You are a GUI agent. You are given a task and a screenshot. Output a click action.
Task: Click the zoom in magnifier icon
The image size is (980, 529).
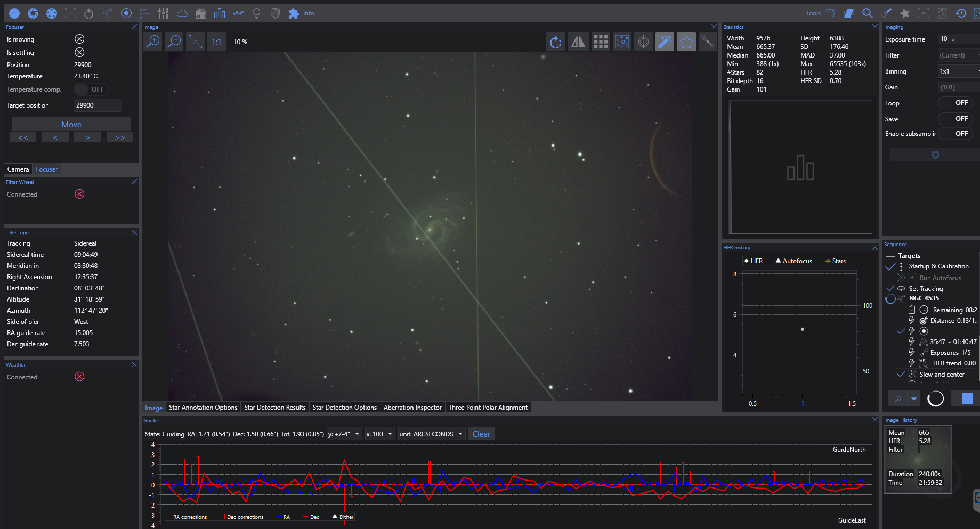click(x=153, y=42)
